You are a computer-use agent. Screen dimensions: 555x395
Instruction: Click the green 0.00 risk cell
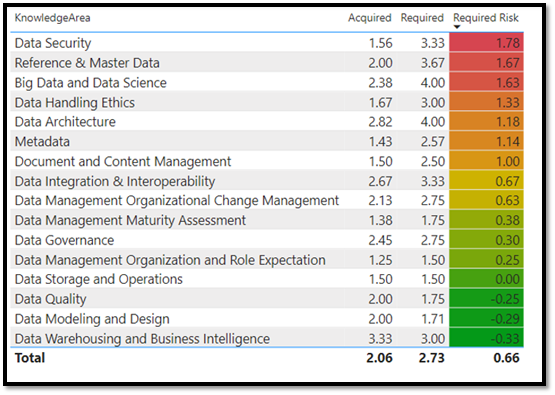click(x=486, y=279)
